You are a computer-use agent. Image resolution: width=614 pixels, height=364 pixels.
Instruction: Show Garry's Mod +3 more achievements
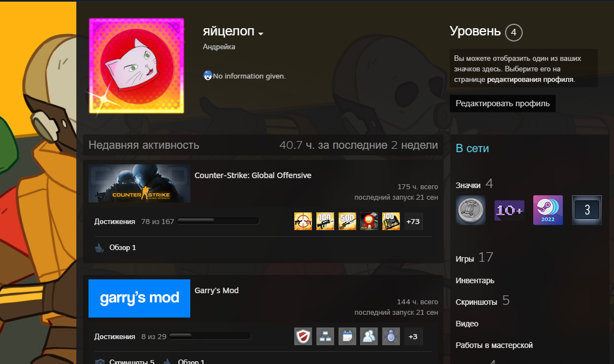coord(413,336)
